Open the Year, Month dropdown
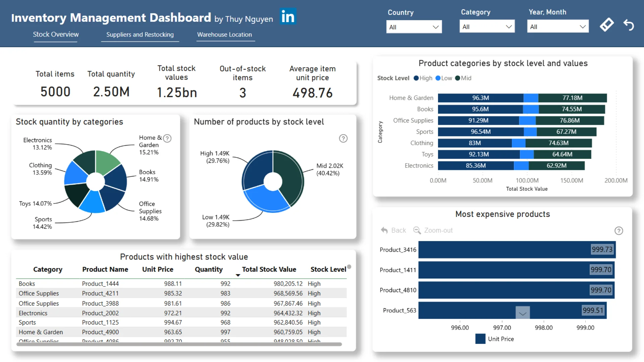Viewport: 644px width, 362px height. (x=558, y=27)
